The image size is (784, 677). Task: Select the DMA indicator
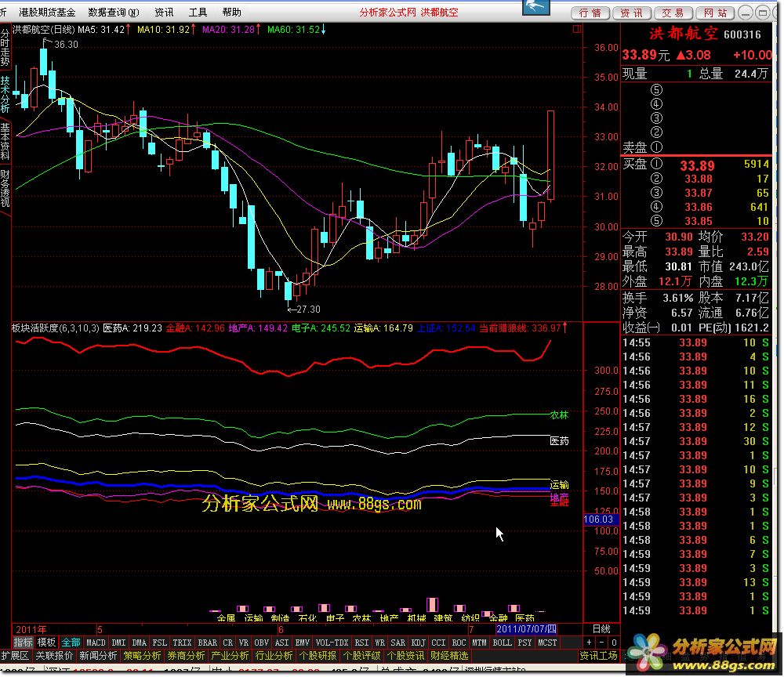139,643
